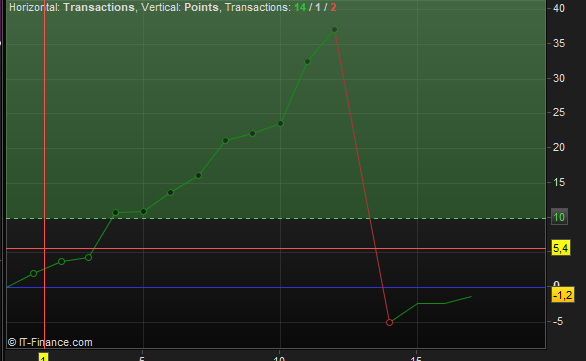Click the 25 label on vertical axis

[559, 112]
